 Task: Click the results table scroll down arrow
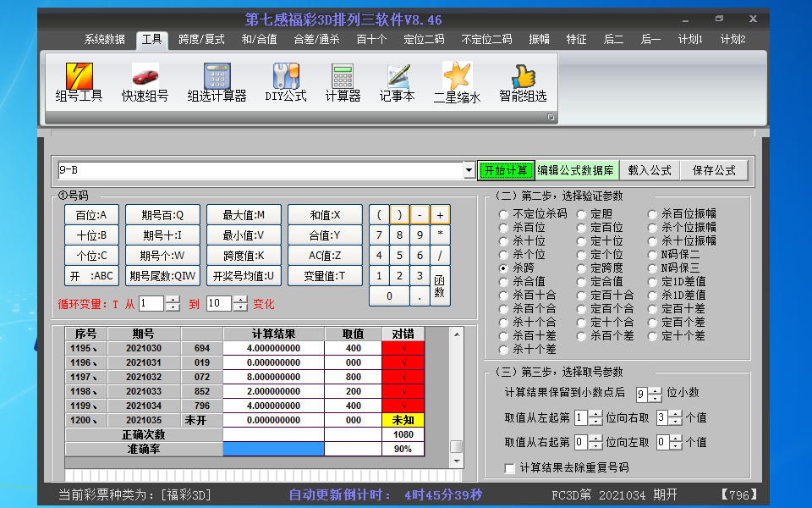[x=457, y=461]
